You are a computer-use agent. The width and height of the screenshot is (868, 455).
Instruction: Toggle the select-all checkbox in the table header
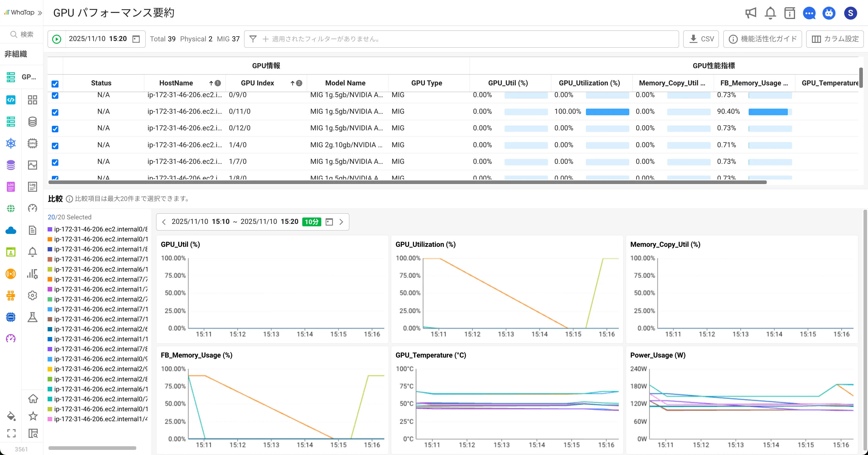[x=55, y=84]
